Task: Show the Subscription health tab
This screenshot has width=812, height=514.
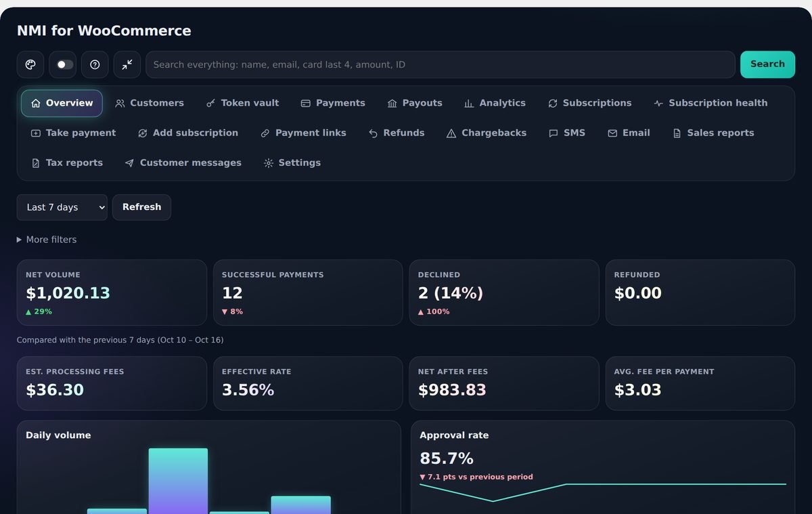Action: click(710, 104)
